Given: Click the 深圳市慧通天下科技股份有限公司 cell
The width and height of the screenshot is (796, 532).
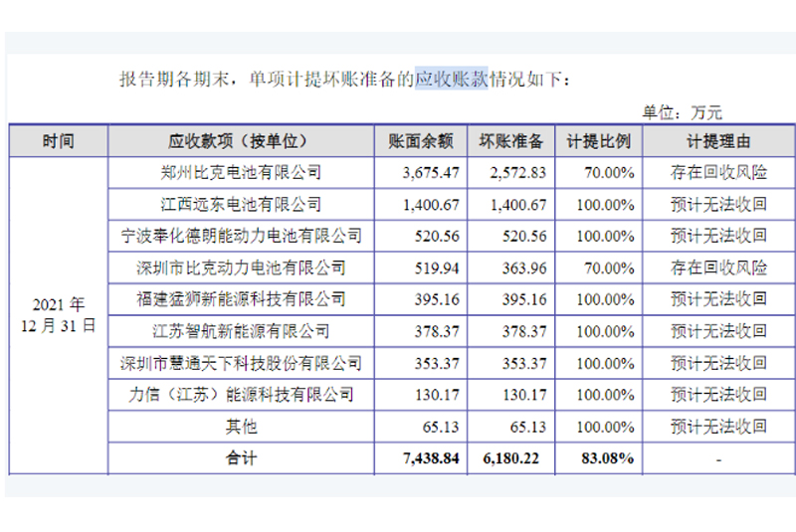Looking at the screenshot, I should click(x=241, y=362).
